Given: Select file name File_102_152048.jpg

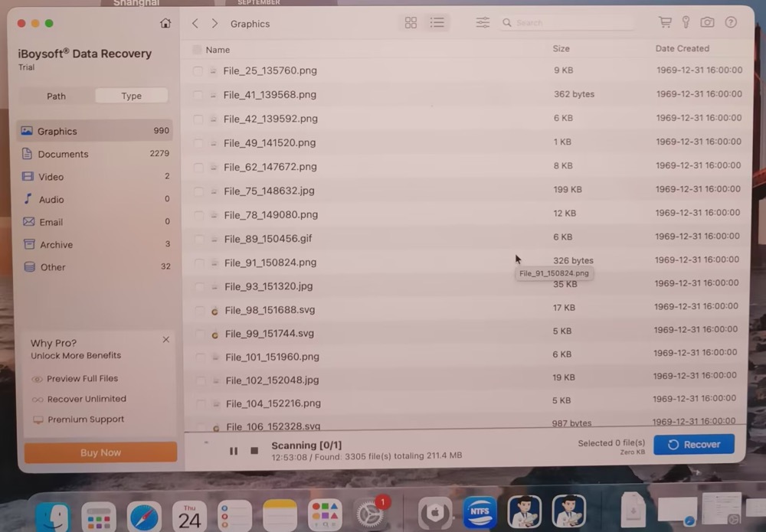Looking at the screenshot, I should (x=272, y=380).
